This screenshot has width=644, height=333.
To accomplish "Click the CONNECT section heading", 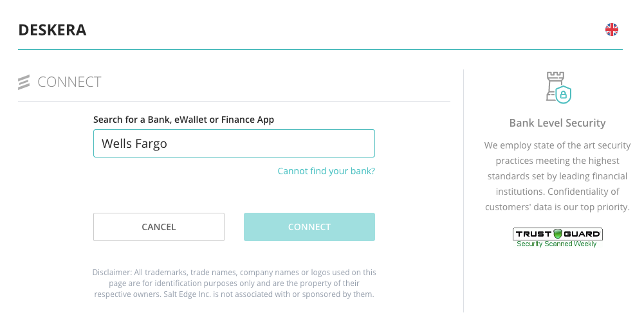I will pos(69,82).
